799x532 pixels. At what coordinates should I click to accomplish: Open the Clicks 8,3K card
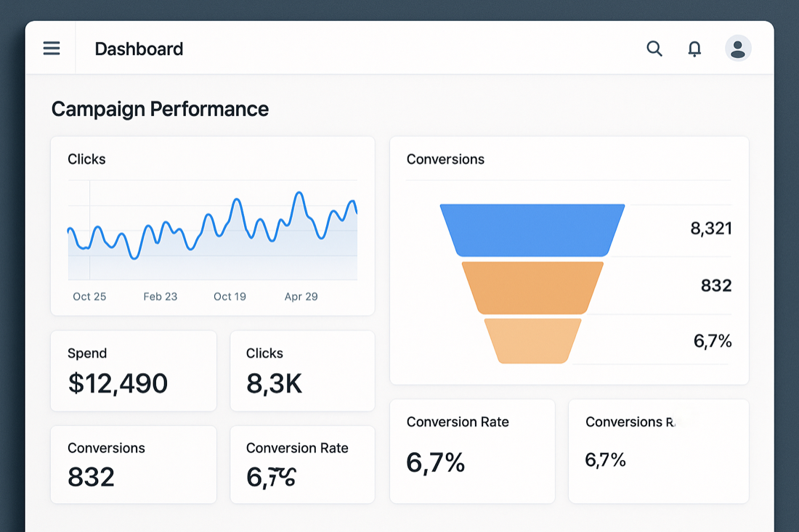click(x=302, y=371)
